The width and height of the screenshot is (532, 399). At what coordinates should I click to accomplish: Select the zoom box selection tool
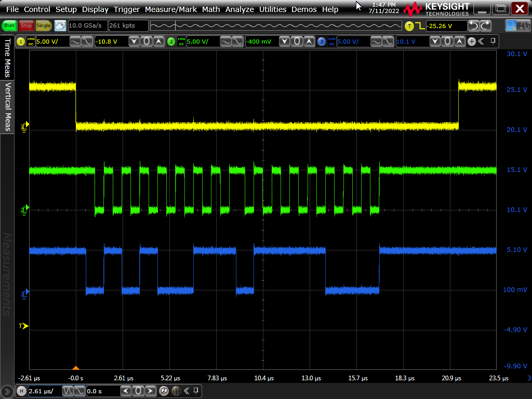pyautogui.click(x=511, y=25)
